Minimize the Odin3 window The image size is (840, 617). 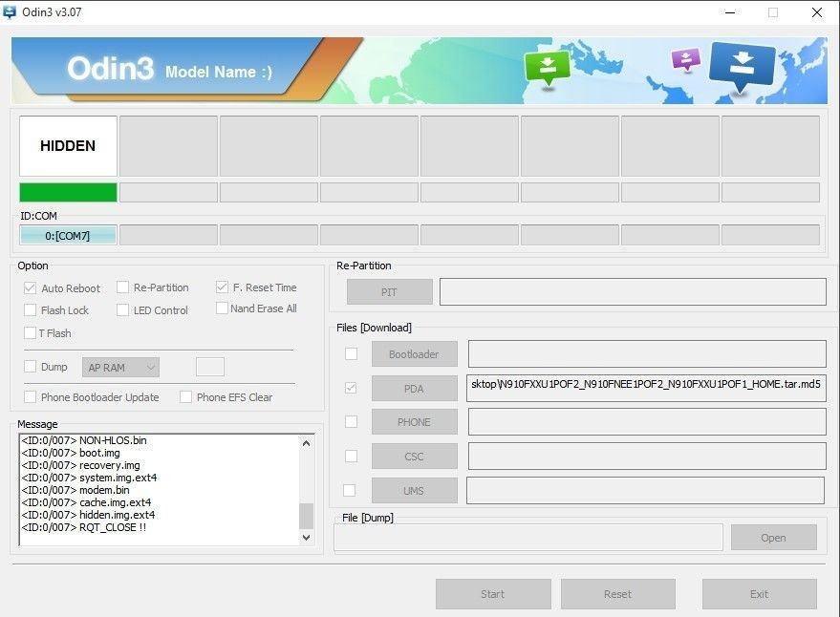(730, 12)
